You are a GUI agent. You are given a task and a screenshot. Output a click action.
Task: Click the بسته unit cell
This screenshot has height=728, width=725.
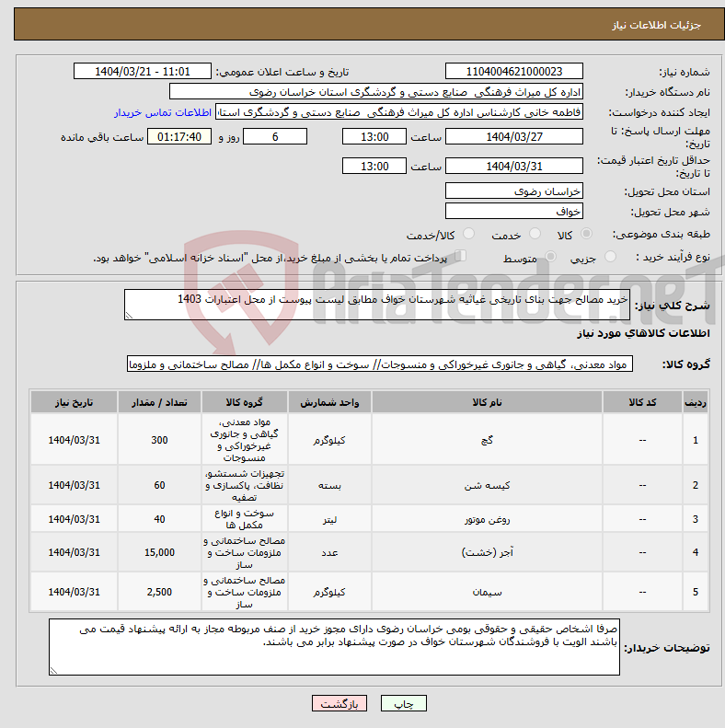point(329,485)
